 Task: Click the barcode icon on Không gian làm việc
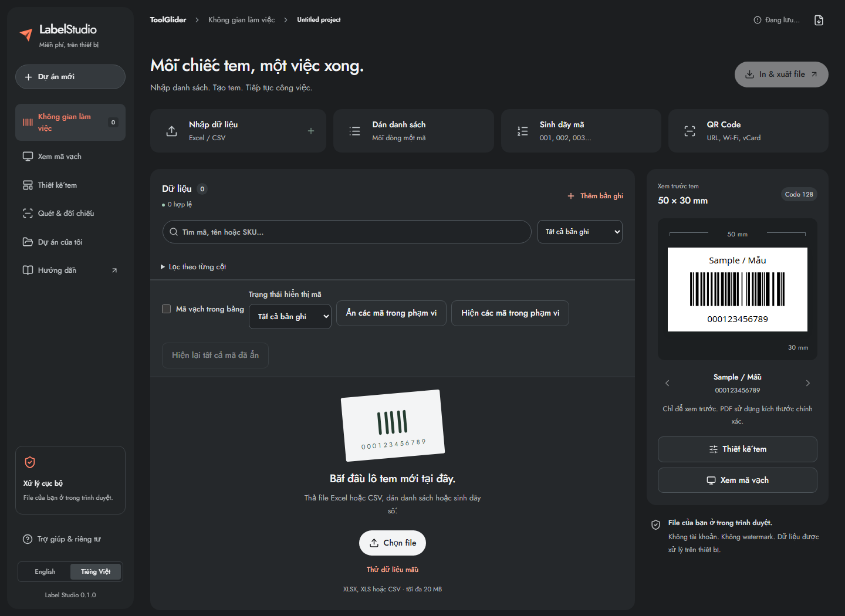28,123
